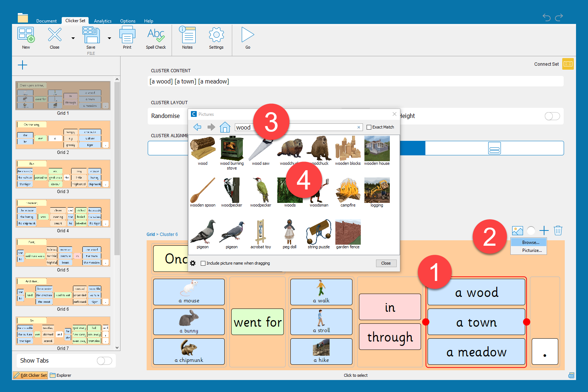The width and height of the screenshot is (588, 392).
Task: Open the picture icon dropdown menu
Action: [517, 230]
